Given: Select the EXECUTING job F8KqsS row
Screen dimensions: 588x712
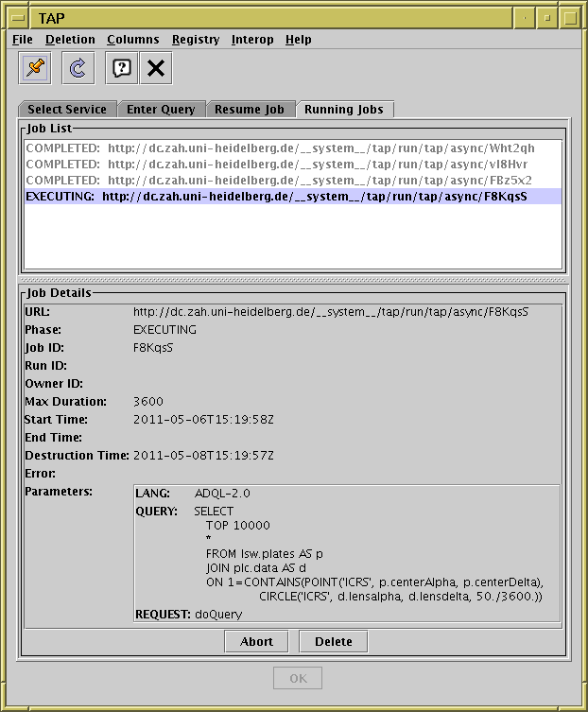Looking at the screenshot, I should coord(293,196).
